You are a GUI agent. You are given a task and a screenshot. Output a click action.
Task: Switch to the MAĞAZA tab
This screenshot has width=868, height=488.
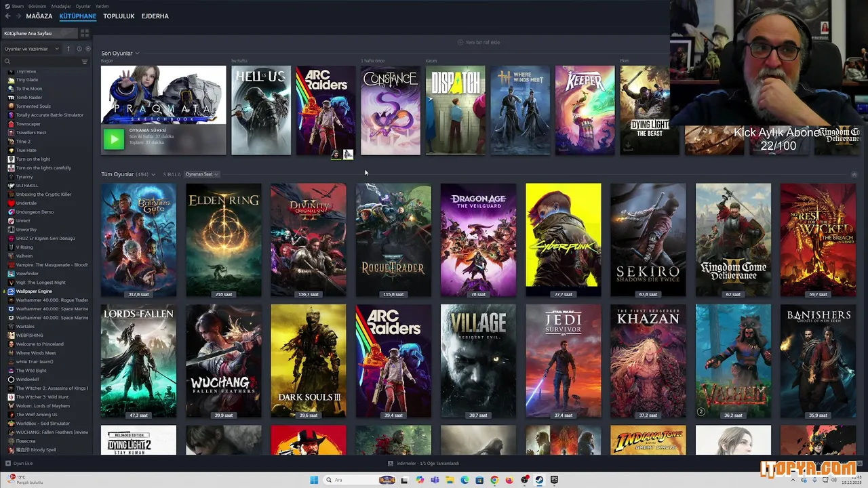[x=39, y=16]
